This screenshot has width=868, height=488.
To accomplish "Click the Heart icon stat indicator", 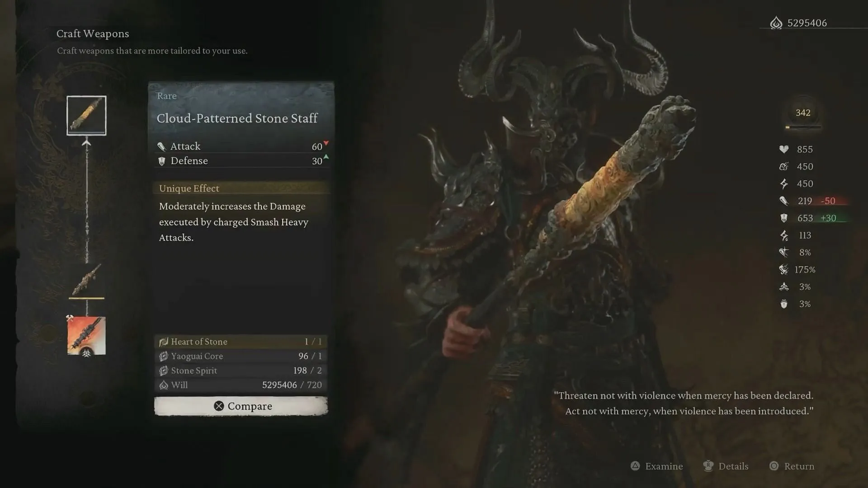I will click(x=784, y=149).
